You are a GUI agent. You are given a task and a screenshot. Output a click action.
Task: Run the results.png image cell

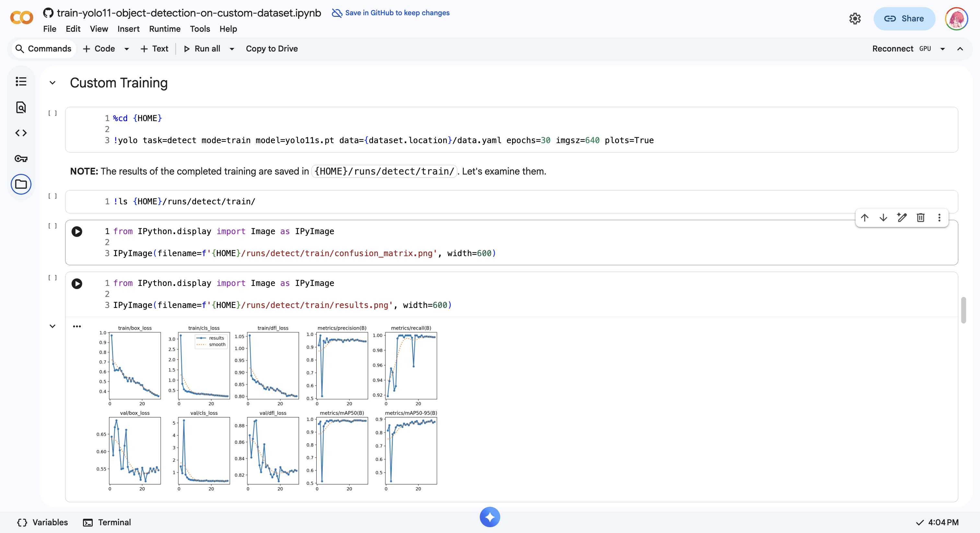click(x=77, y=283)
